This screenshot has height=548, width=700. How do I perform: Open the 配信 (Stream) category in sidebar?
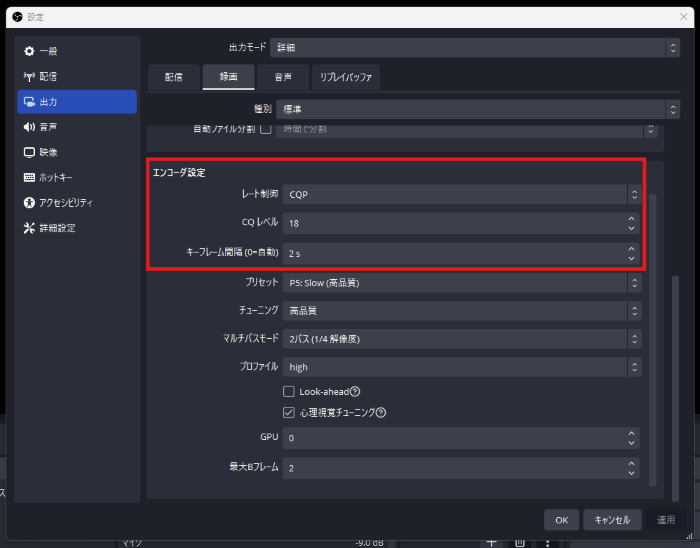[77, 76]
